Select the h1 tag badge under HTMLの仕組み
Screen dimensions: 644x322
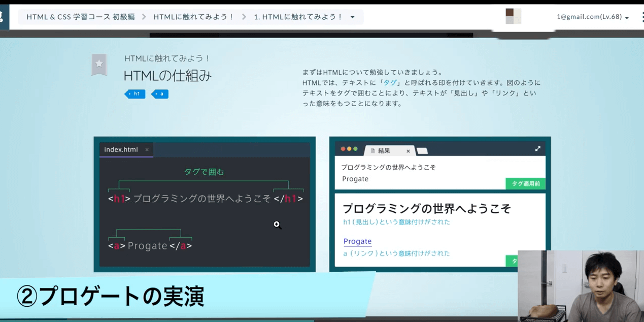point(134,93)
